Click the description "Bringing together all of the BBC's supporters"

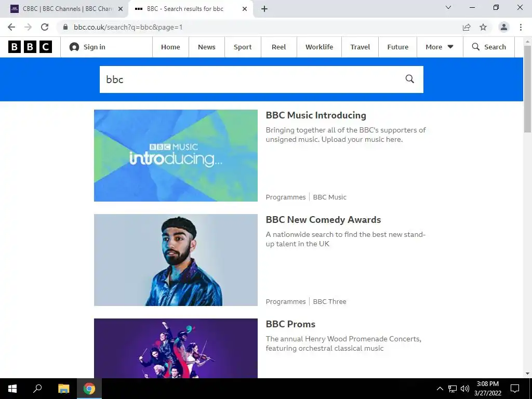tap(345, 135)
